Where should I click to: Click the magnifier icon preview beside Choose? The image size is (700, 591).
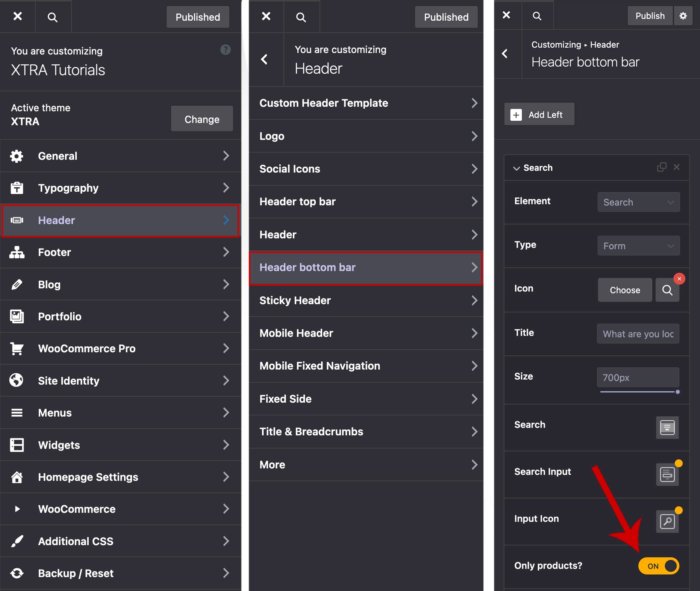point(667,290)
